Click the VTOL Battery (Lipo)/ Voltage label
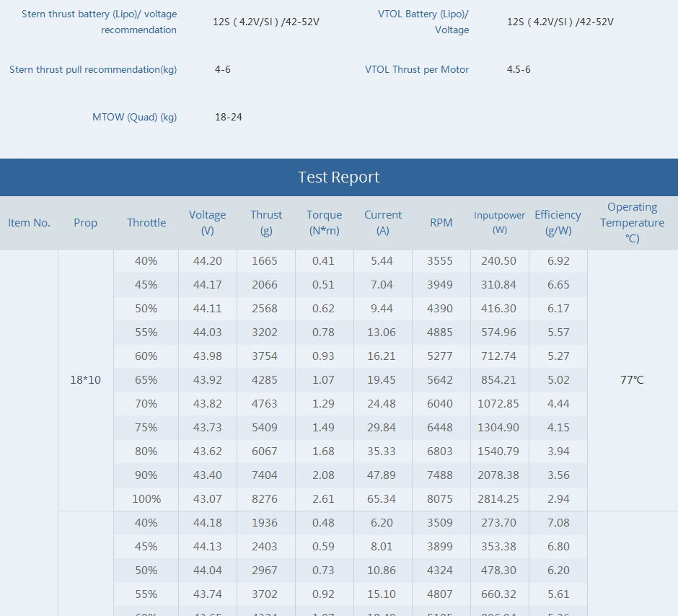 (423, 22)
